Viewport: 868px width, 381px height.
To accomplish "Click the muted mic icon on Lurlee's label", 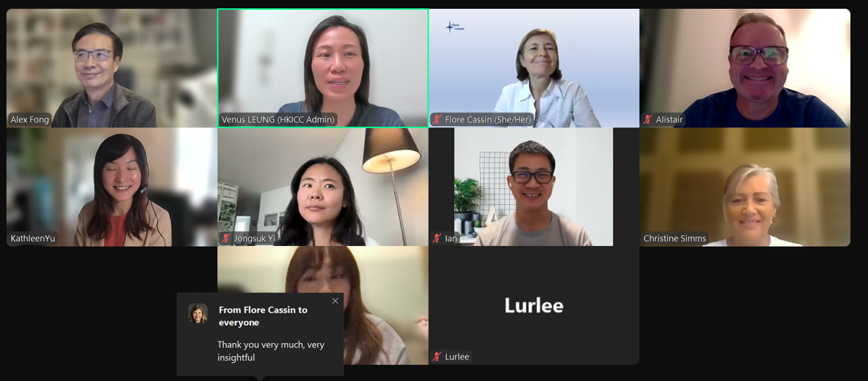I will (x=437, y=357).
